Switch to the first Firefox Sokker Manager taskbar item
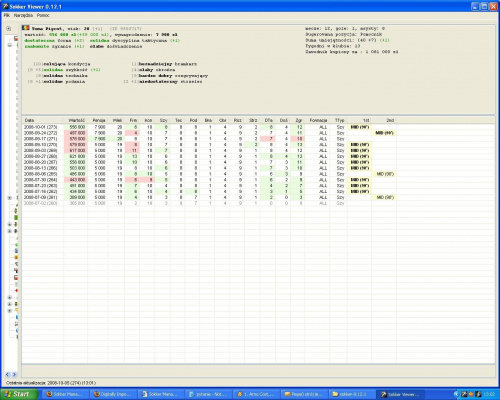 tap(65, 394)
